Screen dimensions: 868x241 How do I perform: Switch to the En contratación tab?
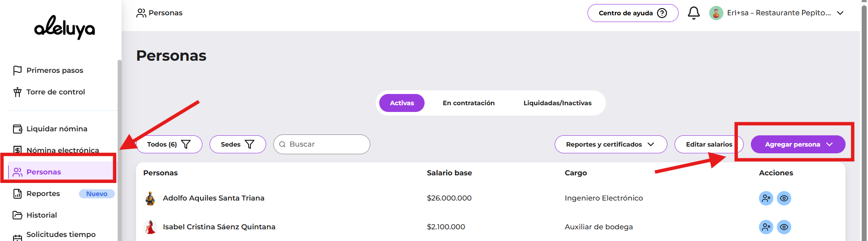pos(469,103)
